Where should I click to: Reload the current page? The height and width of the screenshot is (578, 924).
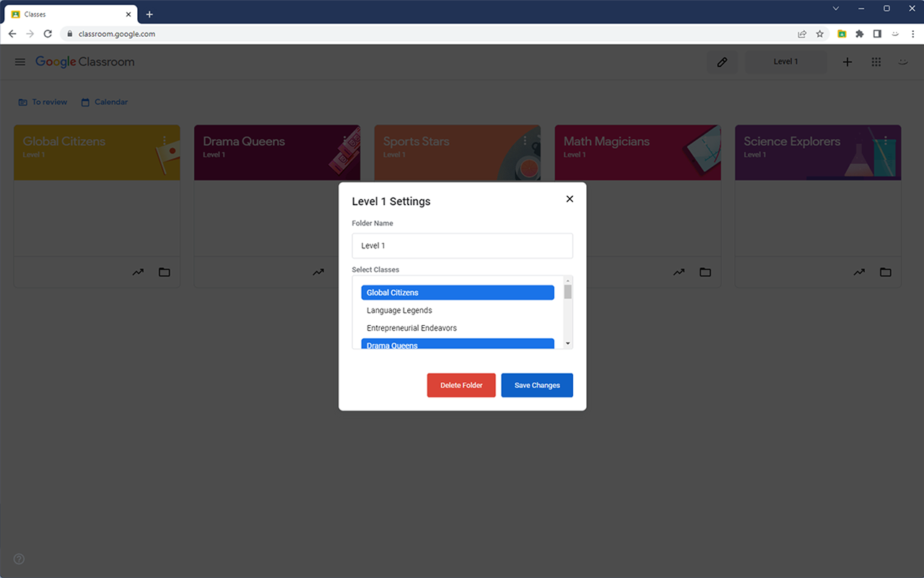pyautogui.click(x=48, y=34)
